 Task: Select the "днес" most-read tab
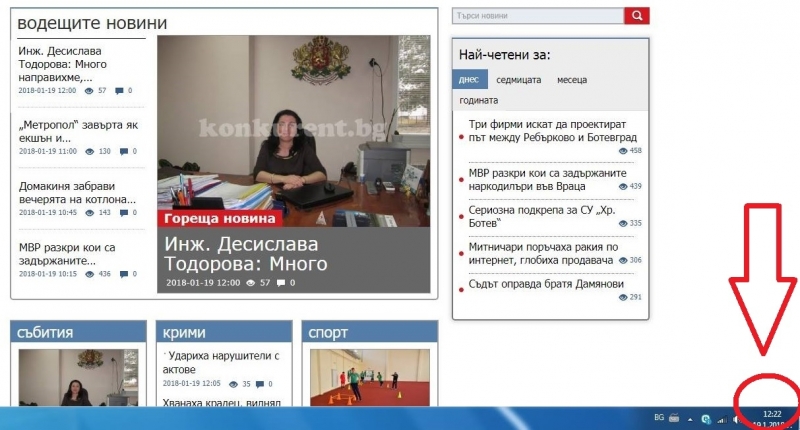(x=469, y=79)
